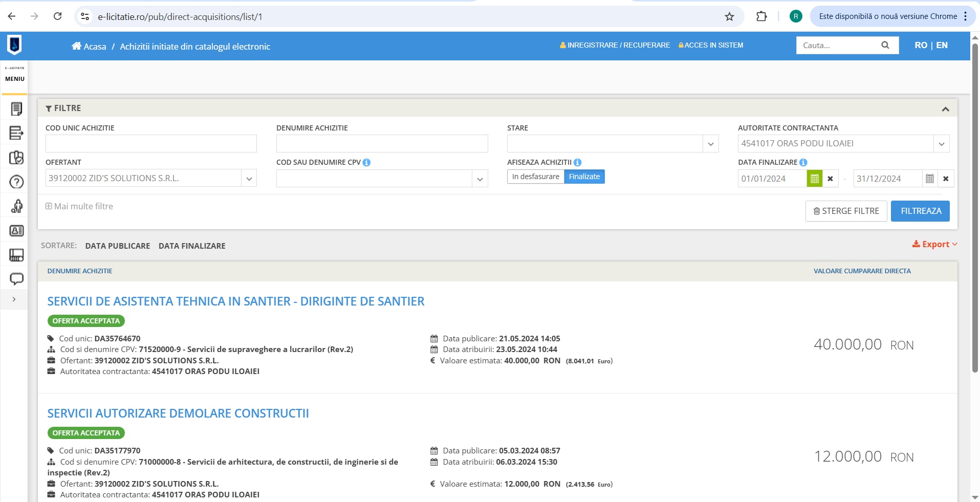Click the search magnifier icon
Image resolution: width=980 pixels, height=502 pixels.
click(885, 45)
